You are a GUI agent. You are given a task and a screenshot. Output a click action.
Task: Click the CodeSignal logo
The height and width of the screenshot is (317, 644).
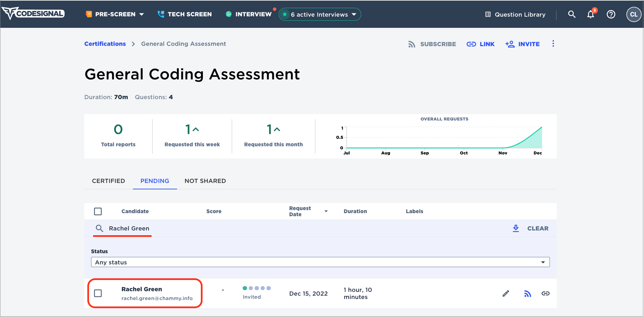33,14
